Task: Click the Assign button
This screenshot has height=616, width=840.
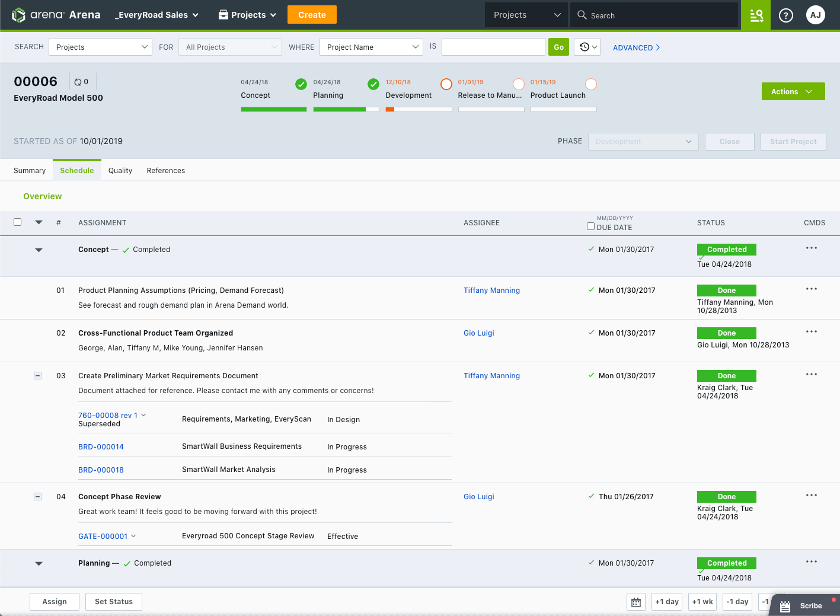Action: 55,601
